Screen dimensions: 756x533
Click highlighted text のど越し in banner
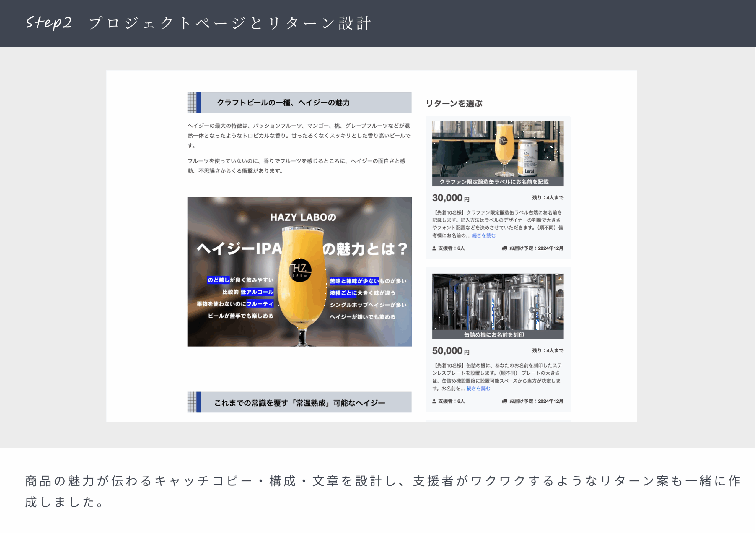[218, 280]
